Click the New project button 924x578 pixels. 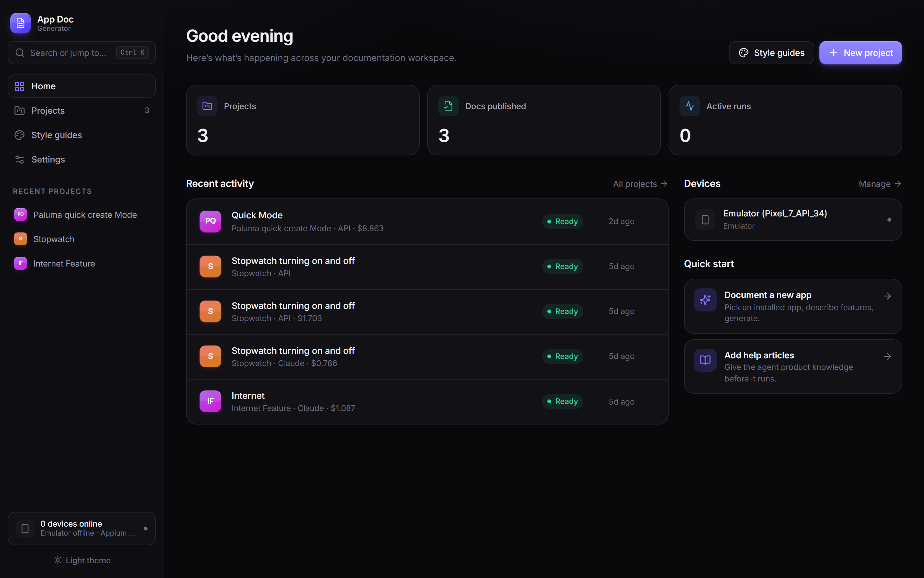tap(860, 53)
